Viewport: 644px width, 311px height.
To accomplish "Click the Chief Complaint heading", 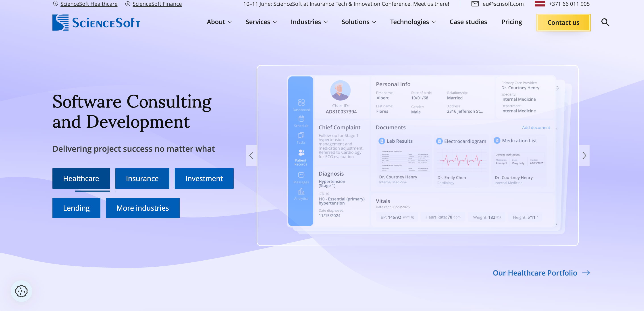I will click(339, 127).
